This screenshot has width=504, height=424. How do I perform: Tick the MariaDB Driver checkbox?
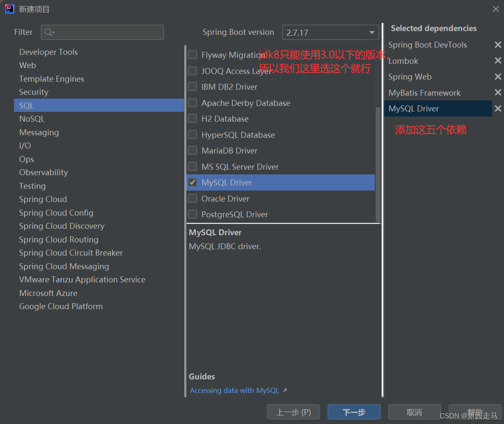click(x=193, y=151)
